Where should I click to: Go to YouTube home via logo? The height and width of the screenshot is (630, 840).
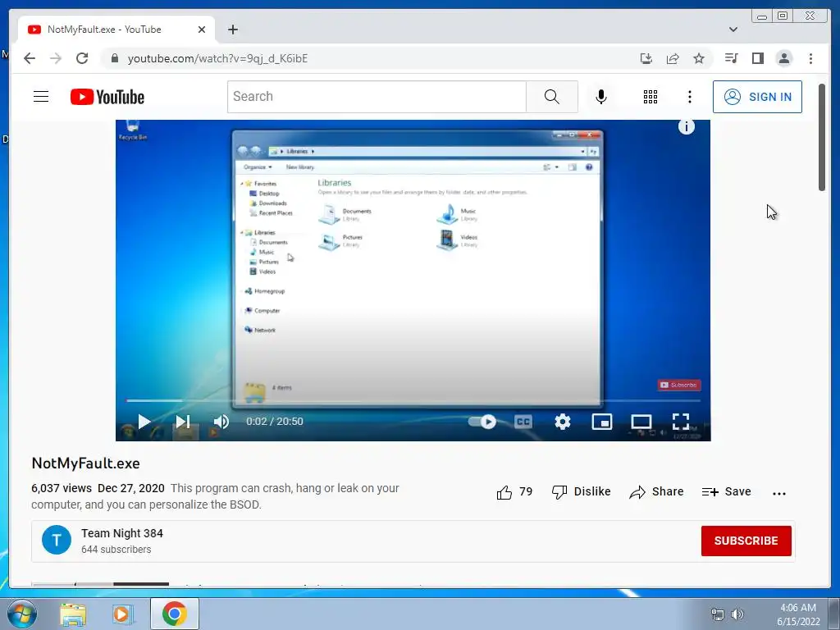pos(107,97)
